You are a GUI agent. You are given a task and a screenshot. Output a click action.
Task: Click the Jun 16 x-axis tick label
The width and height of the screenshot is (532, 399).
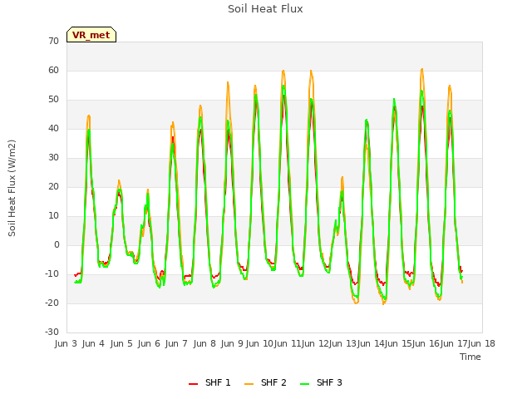tap(426, 343)
